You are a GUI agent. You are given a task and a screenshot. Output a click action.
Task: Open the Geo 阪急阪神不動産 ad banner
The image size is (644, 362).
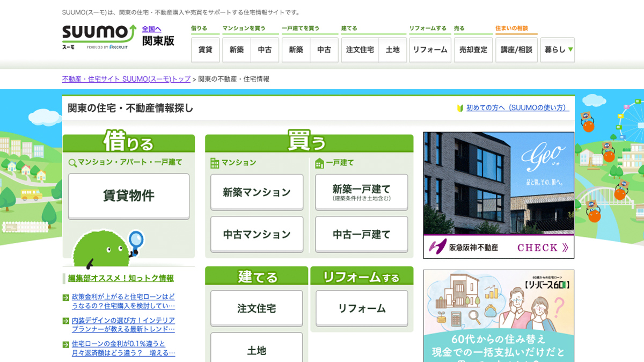tap(499, 196)
